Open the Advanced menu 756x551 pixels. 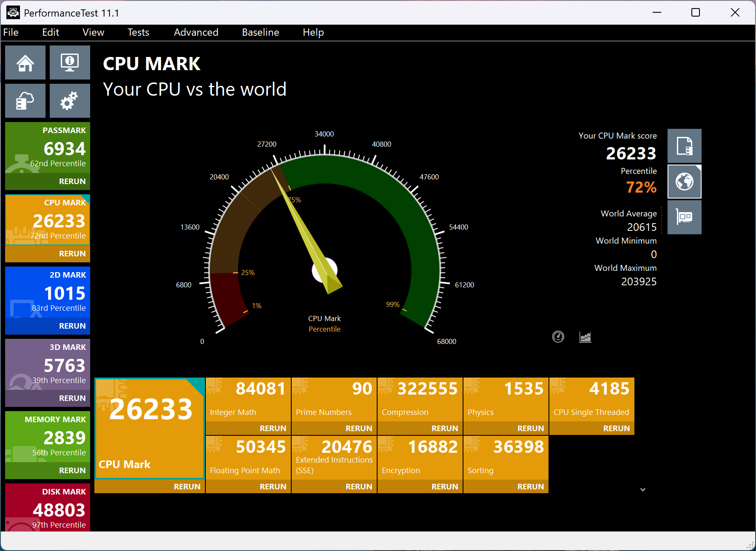[196, 32]
